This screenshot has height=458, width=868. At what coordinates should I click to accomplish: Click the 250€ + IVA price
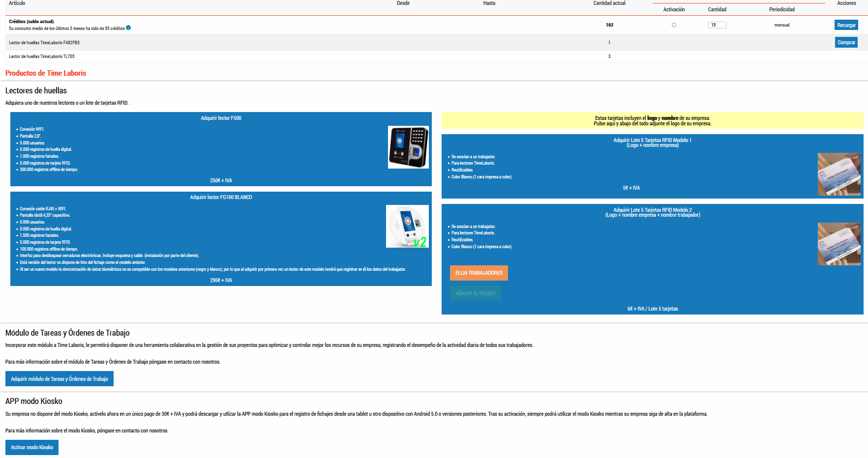[221, 180]
